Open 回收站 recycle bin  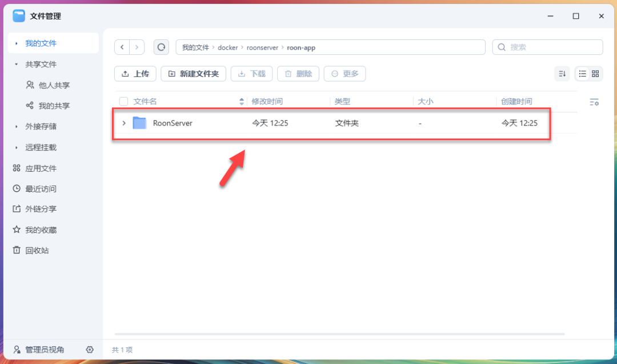pyautogui.click(x=31, y=250)
